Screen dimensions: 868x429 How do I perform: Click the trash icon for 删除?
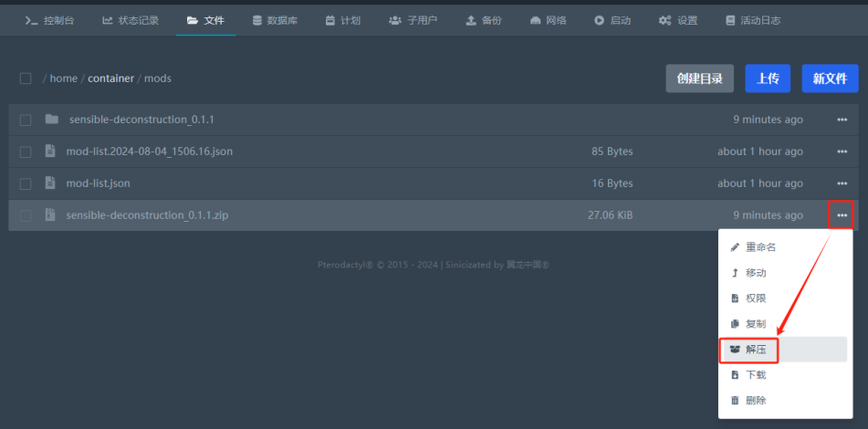(735, 401)
